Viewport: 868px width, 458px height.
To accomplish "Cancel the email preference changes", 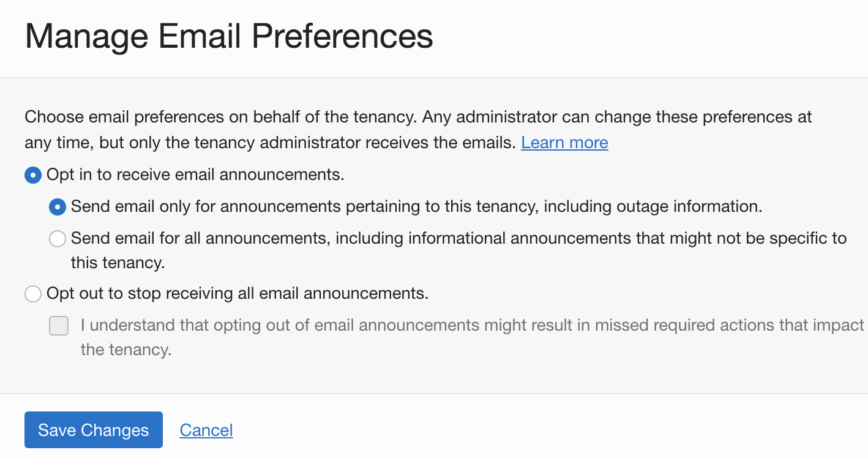I will 206,430.
